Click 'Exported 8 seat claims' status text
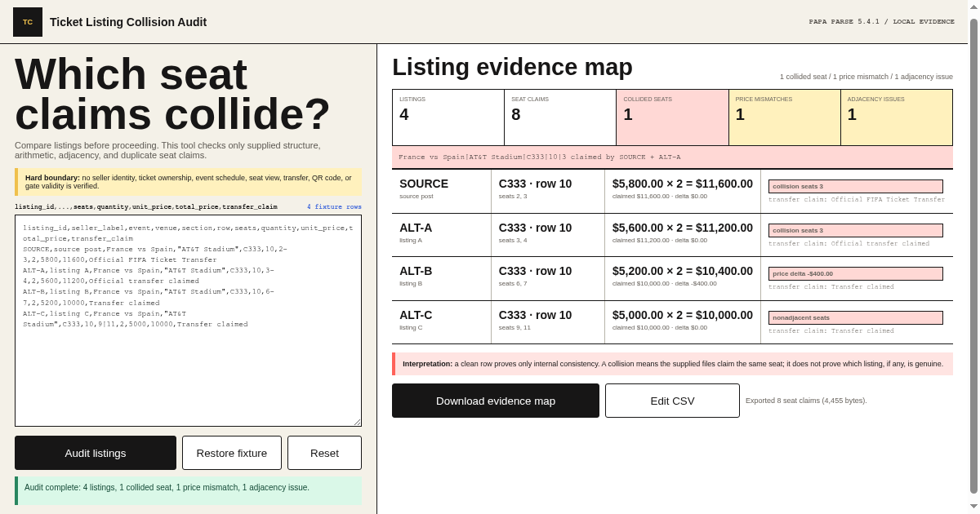Screen dimensions: 980x514 click(x=806, y=401)
